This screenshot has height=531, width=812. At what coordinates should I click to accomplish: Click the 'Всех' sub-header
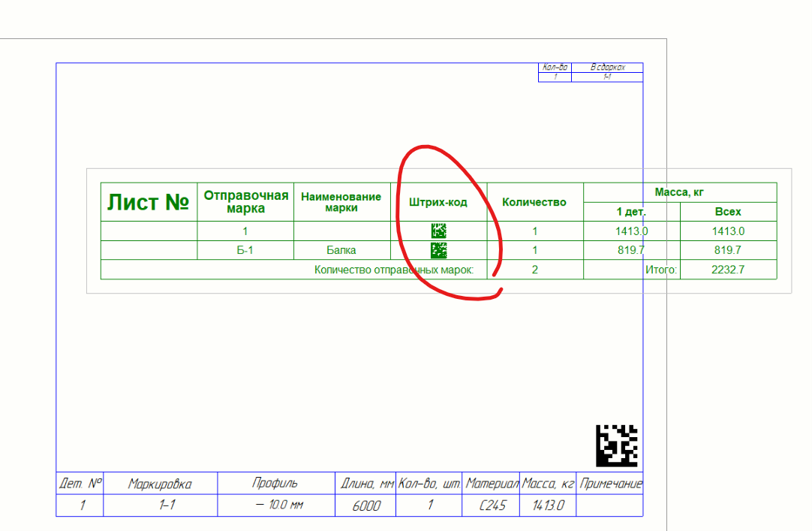(x=728, y=211)
